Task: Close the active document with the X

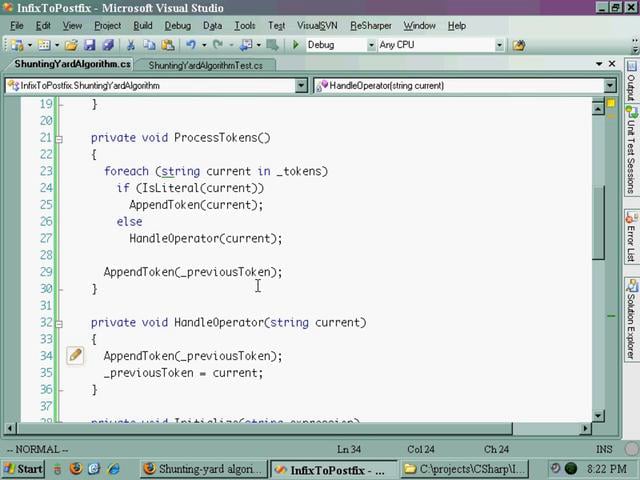Action: tap(612, 64)
